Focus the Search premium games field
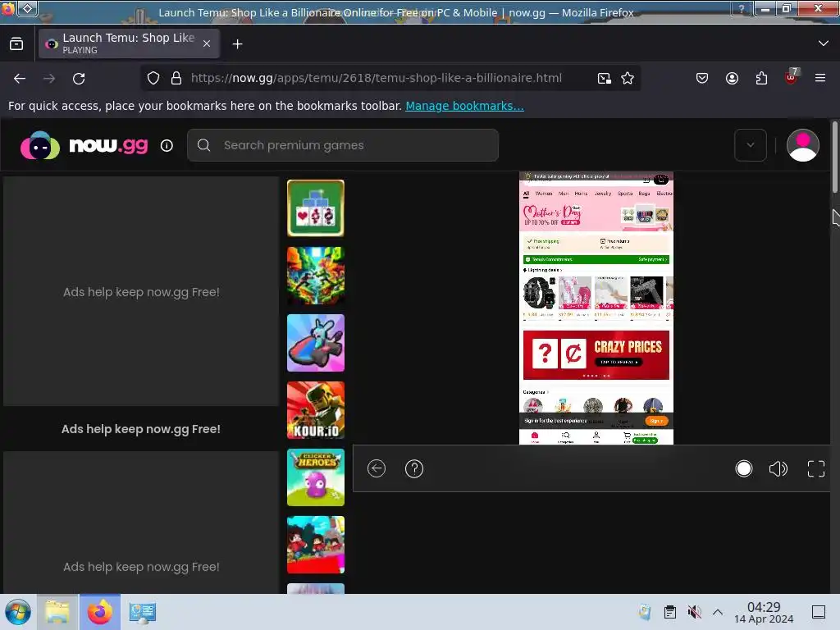Image resolution: width=840 pixels, height=630 pixels. [x=343, y=145]
